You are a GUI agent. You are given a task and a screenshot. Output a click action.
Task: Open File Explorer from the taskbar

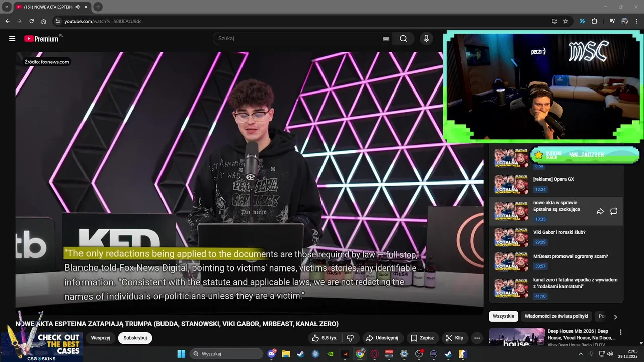286,354
